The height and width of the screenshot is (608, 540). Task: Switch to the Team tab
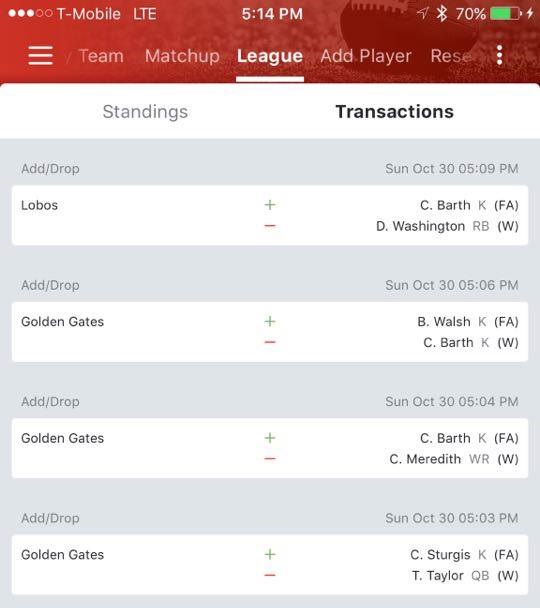101,56
